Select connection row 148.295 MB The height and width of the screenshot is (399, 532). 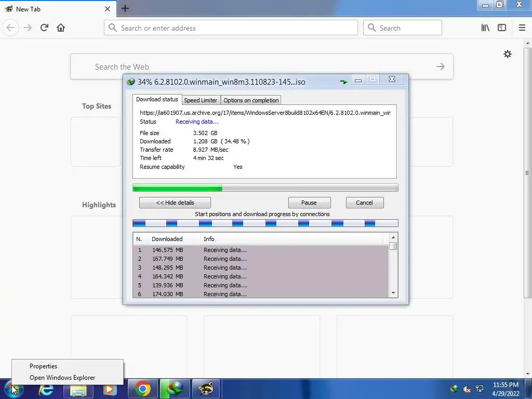coord(261,268)
